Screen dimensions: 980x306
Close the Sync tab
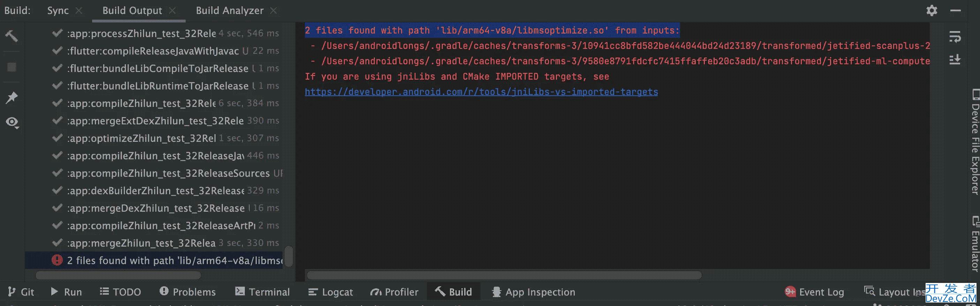79,11
